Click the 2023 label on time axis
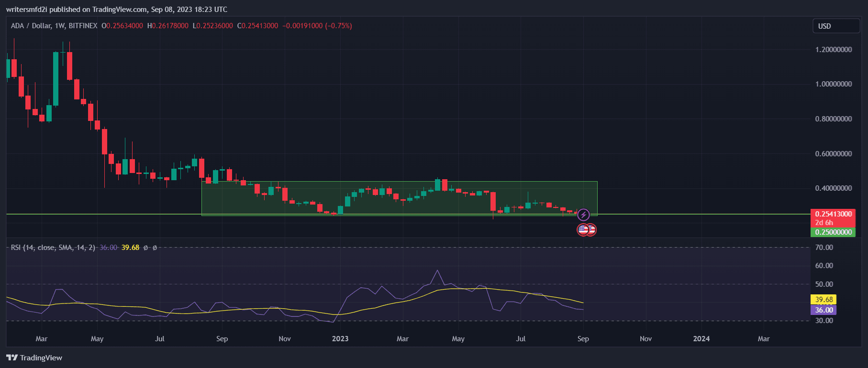The image size is (868, 368). click(340, 339)
